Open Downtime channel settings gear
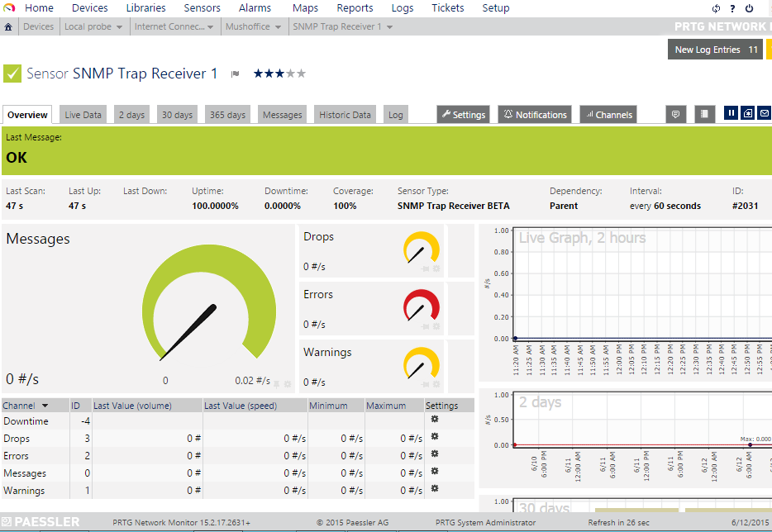Screen dimensions: 772x532 click(x=435, y=420)
